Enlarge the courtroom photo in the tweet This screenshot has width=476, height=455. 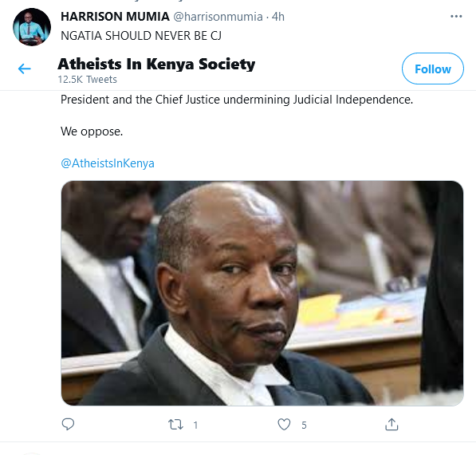[x=262, y=293]
